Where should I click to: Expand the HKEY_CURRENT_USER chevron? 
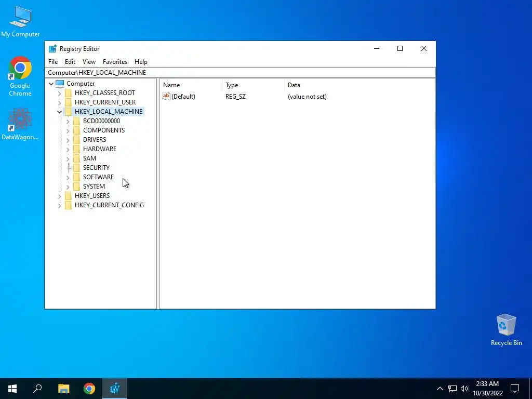(x=60, y=102)
